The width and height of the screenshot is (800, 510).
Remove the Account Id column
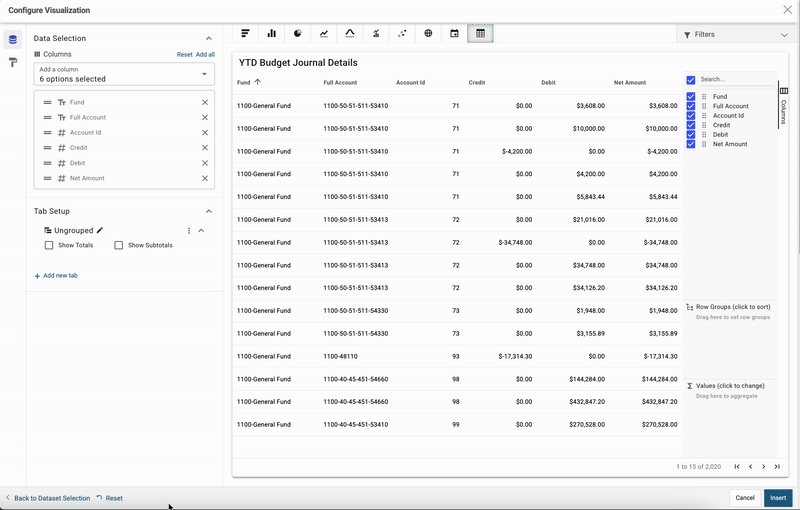205,133
